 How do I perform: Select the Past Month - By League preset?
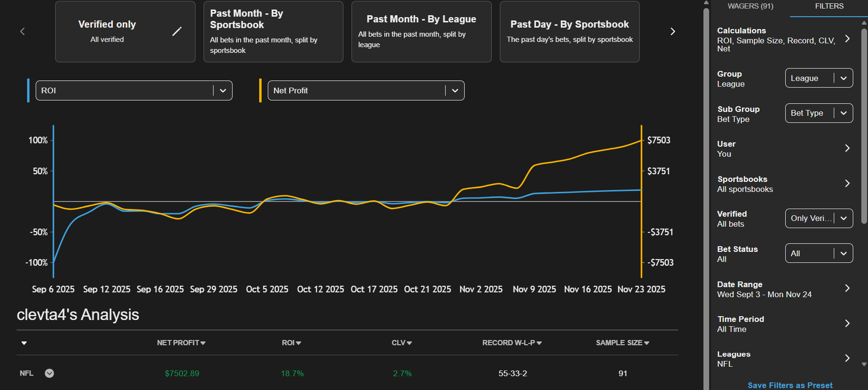[x=421, y=31]
